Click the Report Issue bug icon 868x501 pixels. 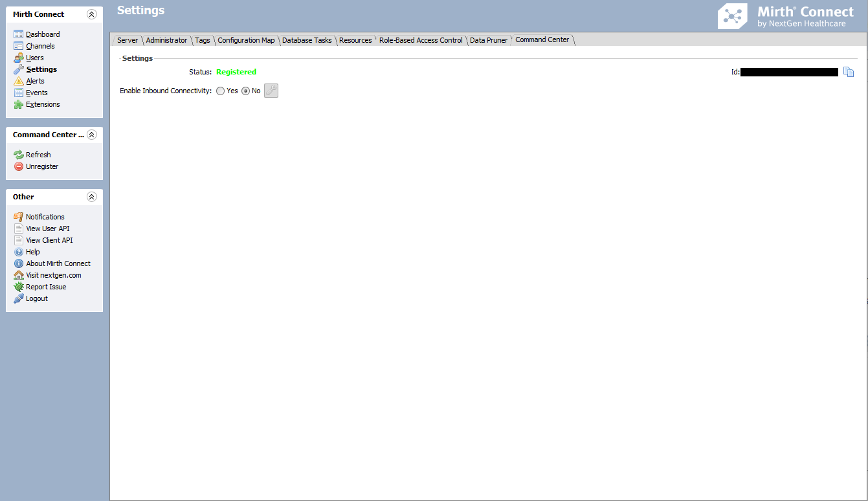point(19,287)
